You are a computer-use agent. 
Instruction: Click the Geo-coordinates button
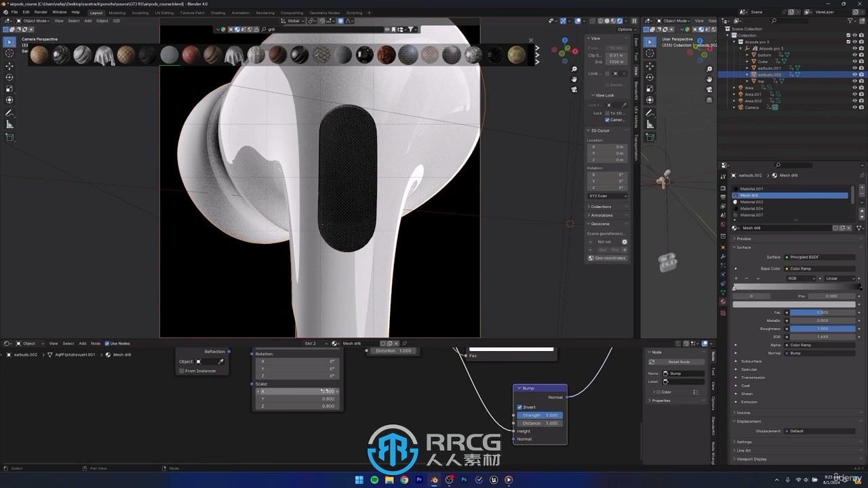point(607,258)
